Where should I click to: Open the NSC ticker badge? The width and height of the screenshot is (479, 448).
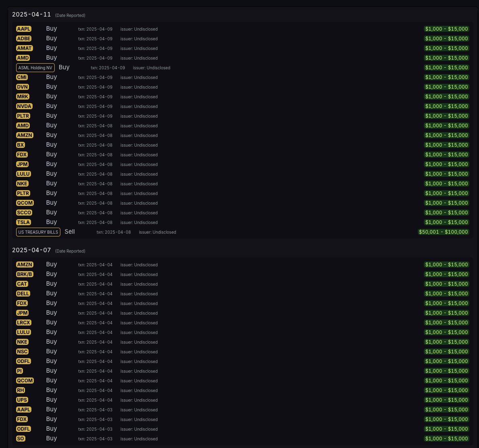tap(22, 352)
